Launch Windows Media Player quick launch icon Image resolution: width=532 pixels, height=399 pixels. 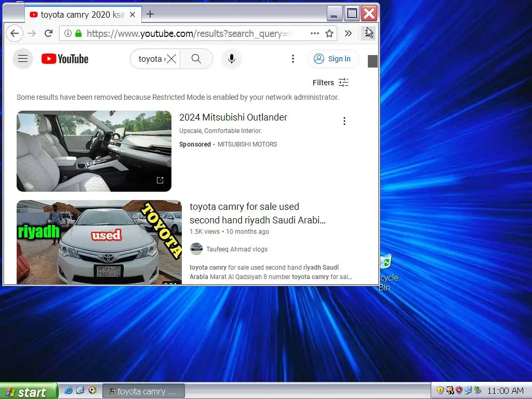pyautogui.click(x=92, y=391)
